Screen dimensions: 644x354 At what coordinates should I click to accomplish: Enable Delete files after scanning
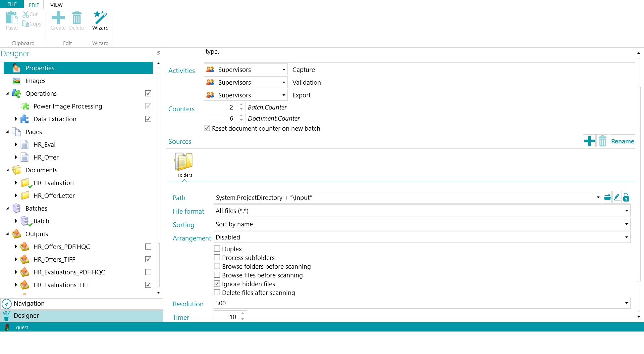pos(217,292)
